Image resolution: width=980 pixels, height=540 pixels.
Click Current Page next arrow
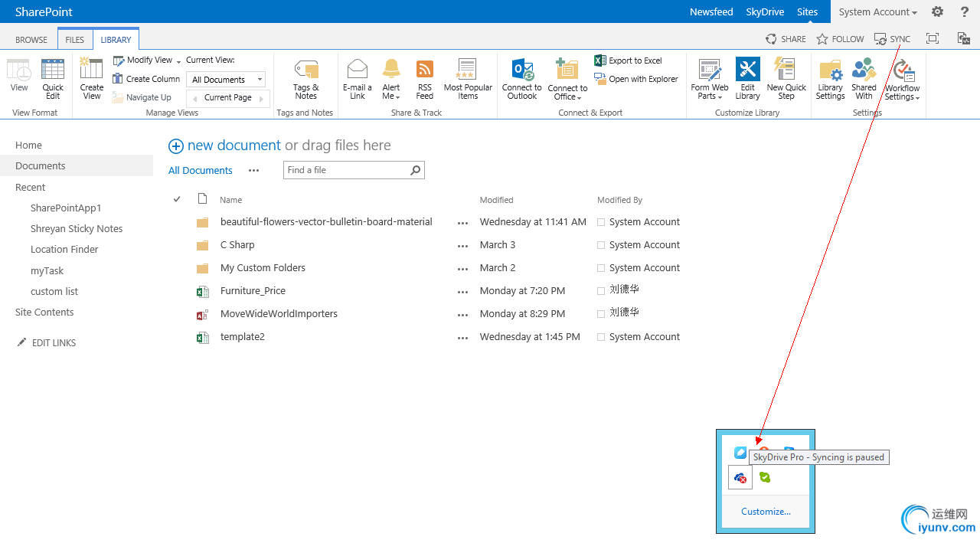pyautogui.click(x=261, y=98)
